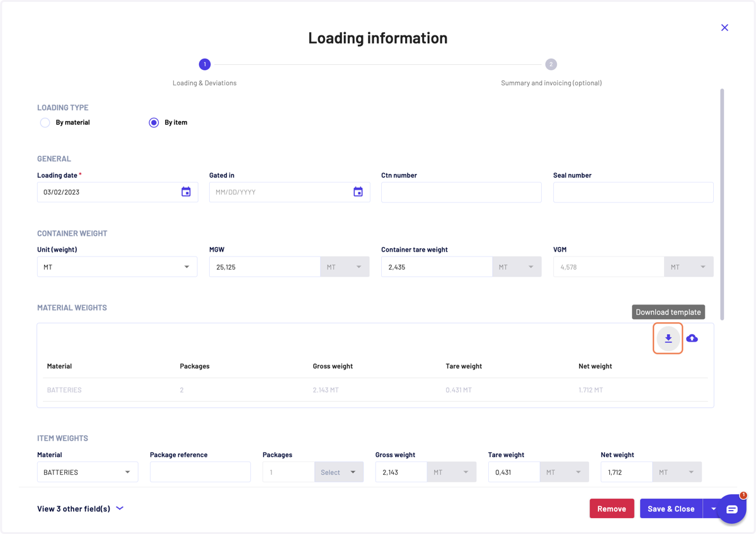
Task: Click the Remove button
Action: coord(612,509)
